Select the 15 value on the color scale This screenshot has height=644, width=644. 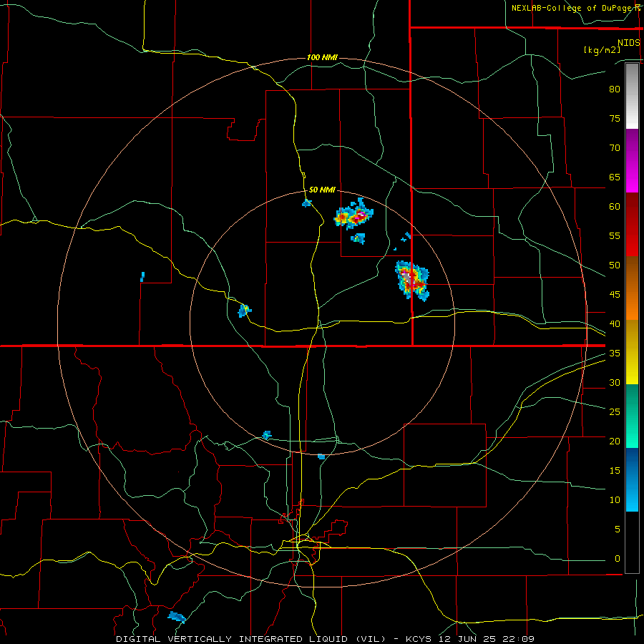click(615, 470)
